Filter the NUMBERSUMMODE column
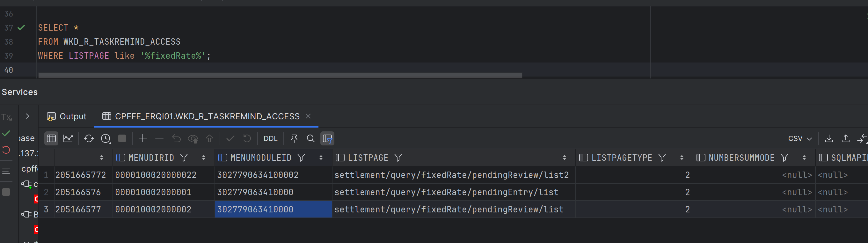The height and width of the screenshot is (243, 868). click(x=784, y=158)
